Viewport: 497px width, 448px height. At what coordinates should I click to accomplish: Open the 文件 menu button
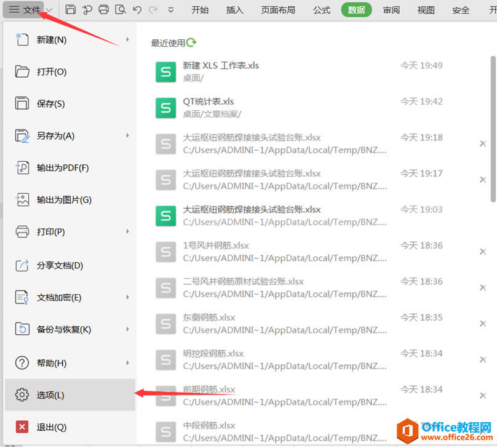coord(25,10)
